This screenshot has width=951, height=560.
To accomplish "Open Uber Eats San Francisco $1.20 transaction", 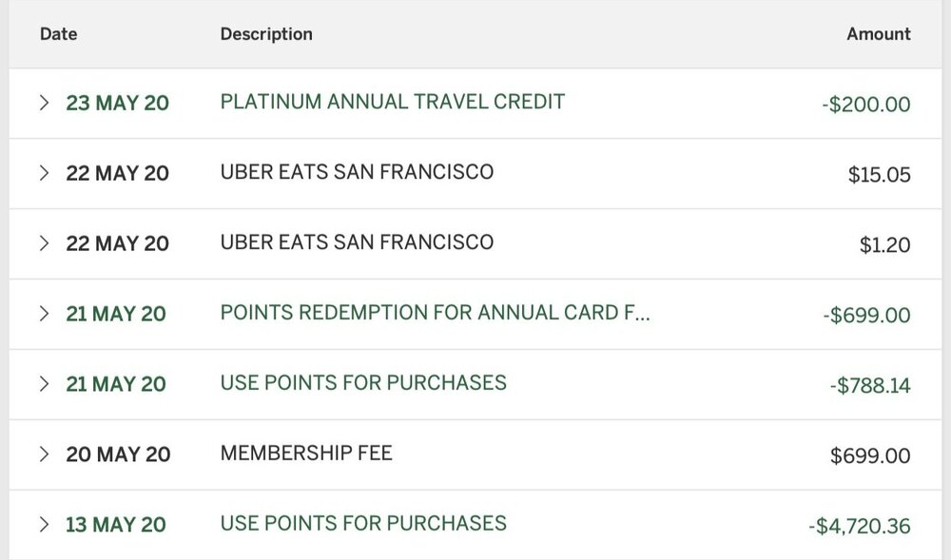I will point(357,242).
